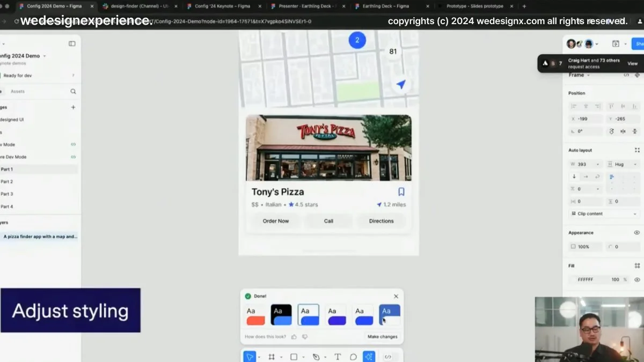
Task: Click Auto layout options grid icon
Action: (637, 150)
